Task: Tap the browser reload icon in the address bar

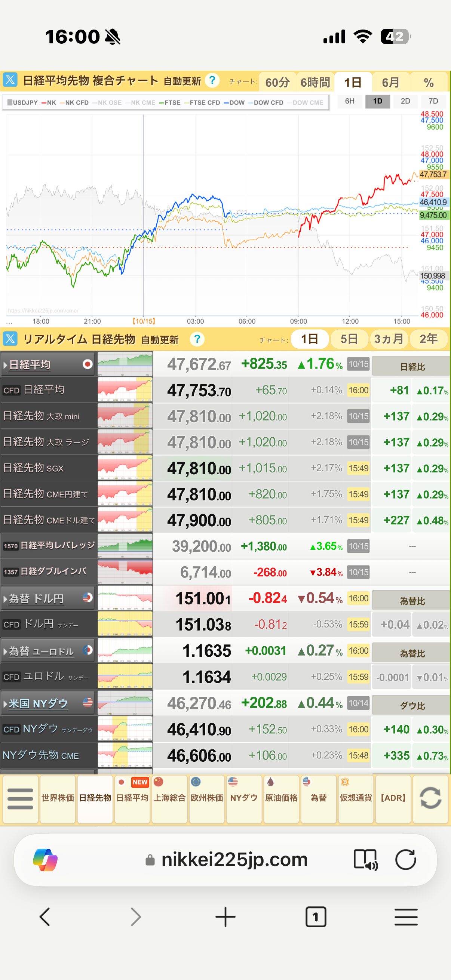Action: [406, 859]
